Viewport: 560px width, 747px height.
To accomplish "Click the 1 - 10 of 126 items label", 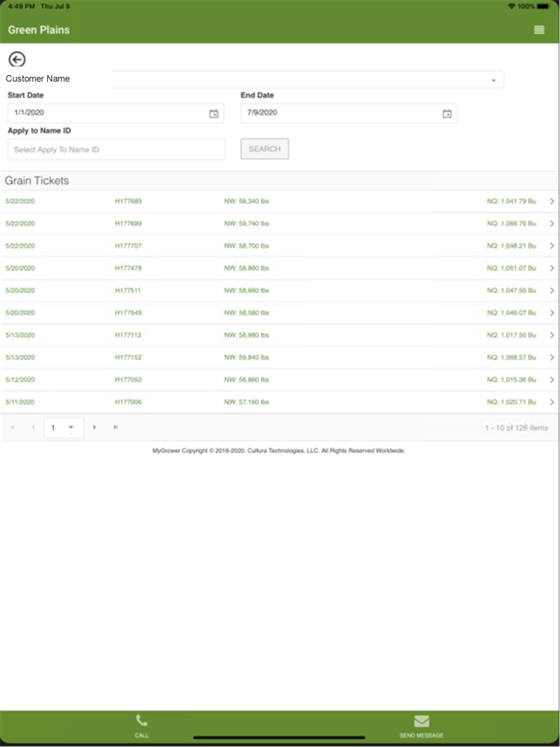I will click(x=517, y=428).
